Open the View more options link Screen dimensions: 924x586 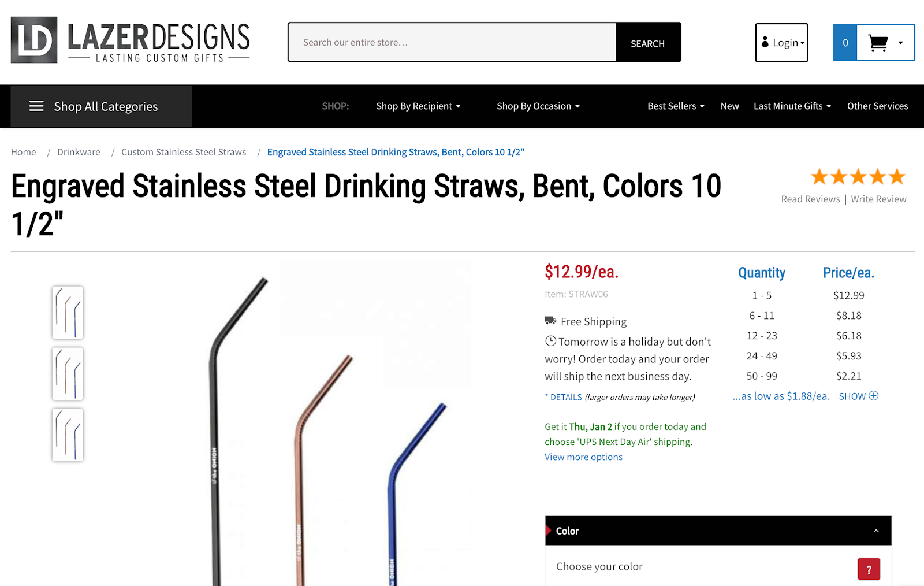point(583,457)
